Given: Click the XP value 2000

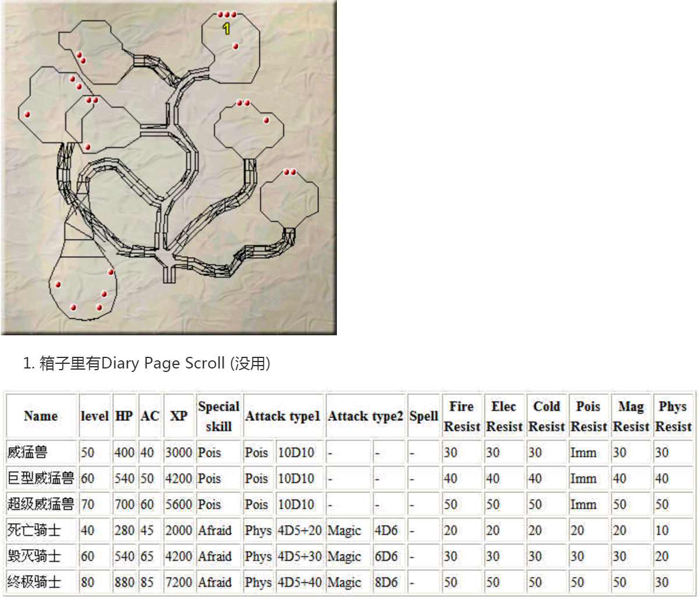Looking at the screenshot, I should coord(179,530).
